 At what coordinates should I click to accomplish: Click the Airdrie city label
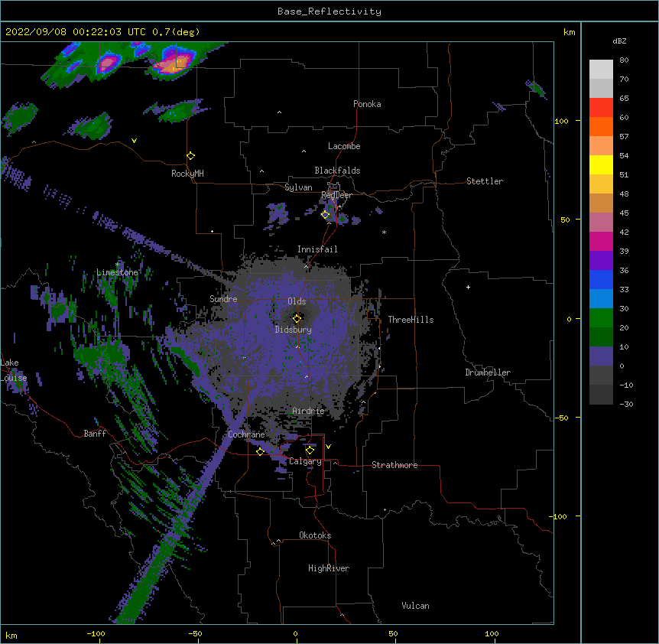click(308, 411)
